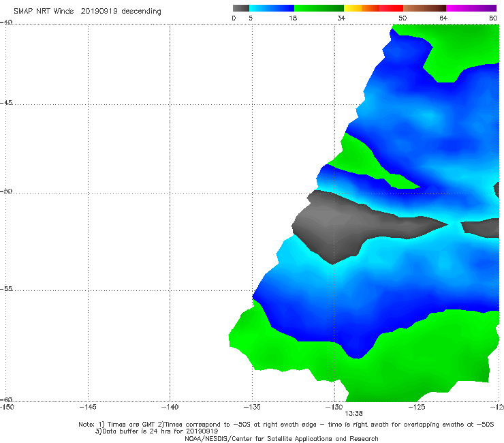Click the latitude label '-55'

coord(6,288)
